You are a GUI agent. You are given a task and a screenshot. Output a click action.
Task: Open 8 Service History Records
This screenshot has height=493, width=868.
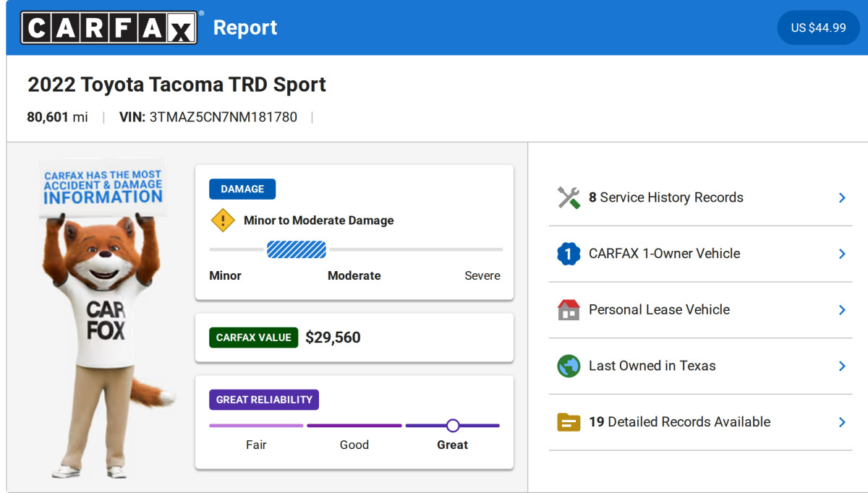(700, 197)
